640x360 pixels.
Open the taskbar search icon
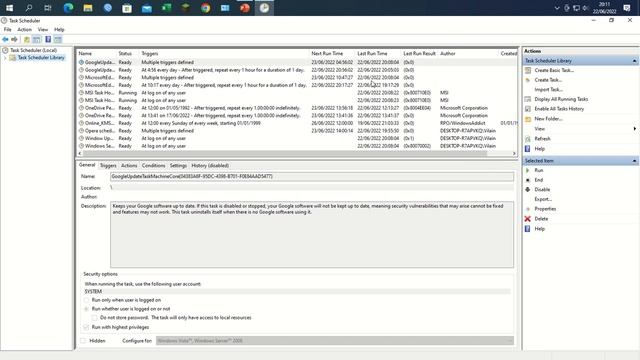click(x=29, y=8)
